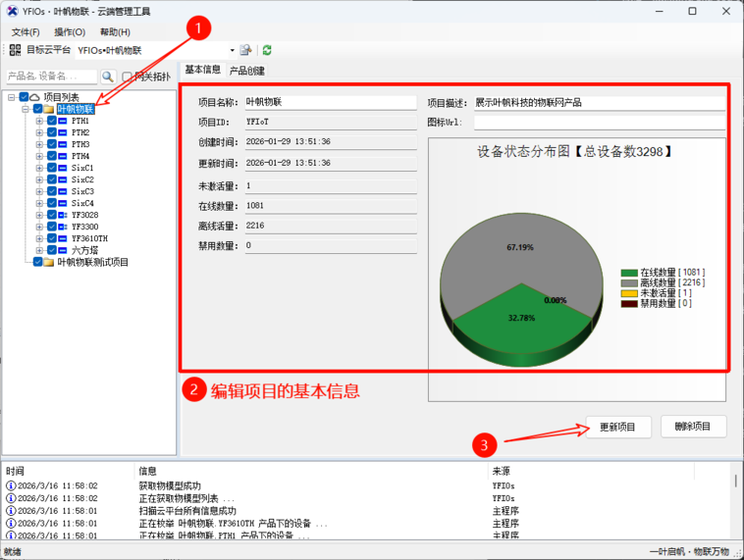The width and height of the screenshot is (744, 560).
Task: Uncheck the SixC2 checkbox
Action: 52,179
